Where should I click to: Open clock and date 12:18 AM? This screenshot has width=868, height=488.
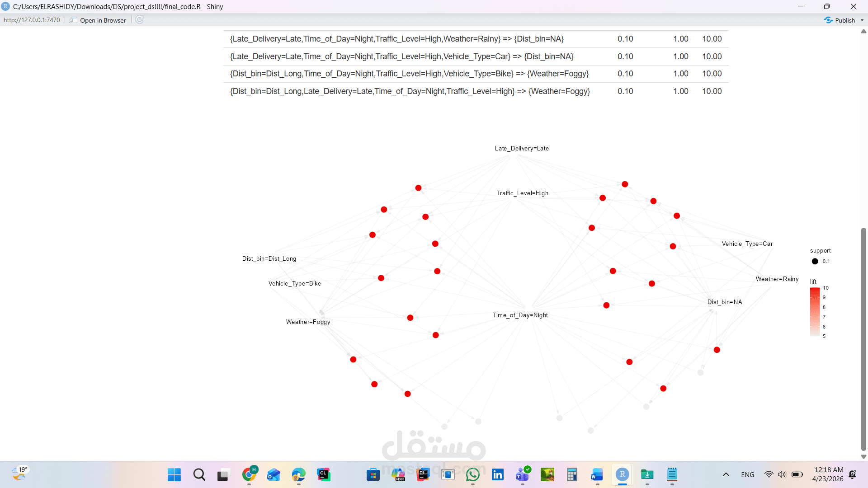point(828,474)
